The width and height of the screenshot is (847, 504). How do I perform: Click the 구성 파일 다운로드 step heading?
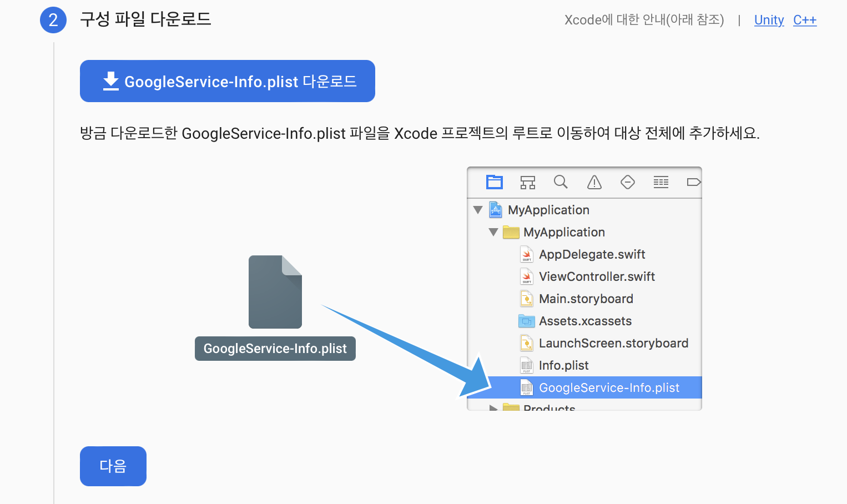coord(145,19)
